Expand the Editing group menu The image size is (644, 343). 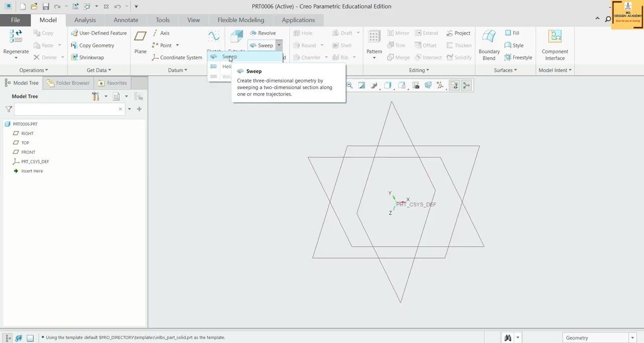tap(419, 70)
